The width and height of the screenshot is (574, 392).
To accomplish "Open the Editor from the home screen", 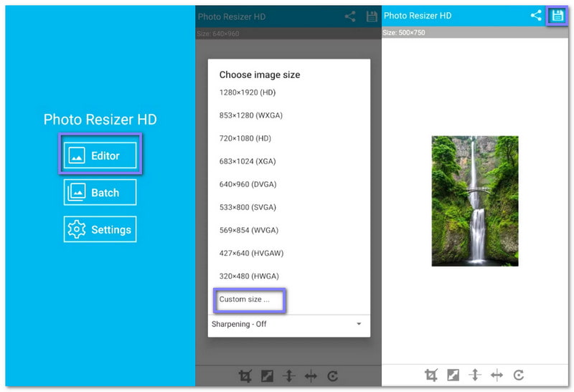I will click(x=100, y=156).
